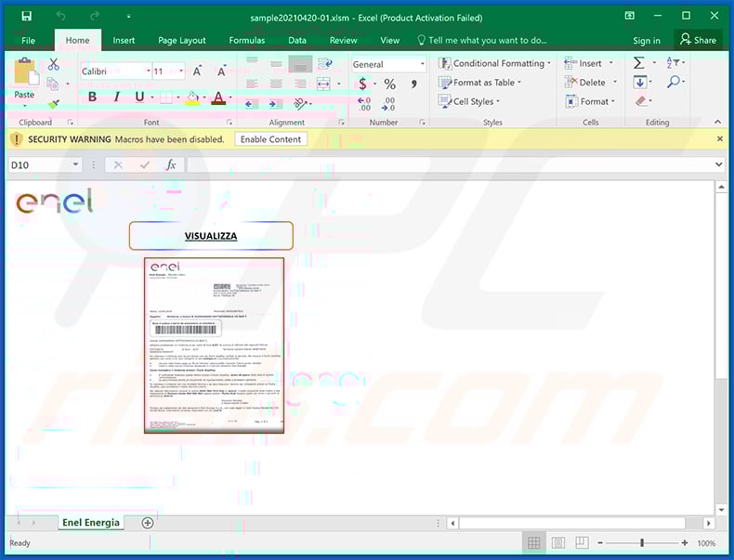734x560 pixels.
Task: Click the Insert Function fx icon
Action: tap(171, 164)
